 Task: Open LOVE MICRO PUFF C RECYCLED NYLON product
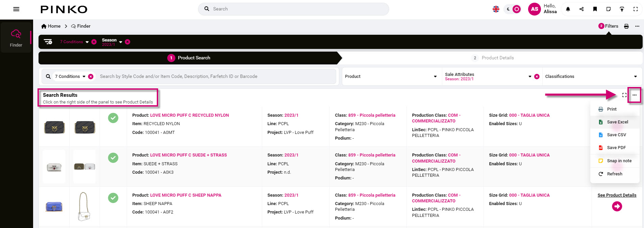(190, 115)
